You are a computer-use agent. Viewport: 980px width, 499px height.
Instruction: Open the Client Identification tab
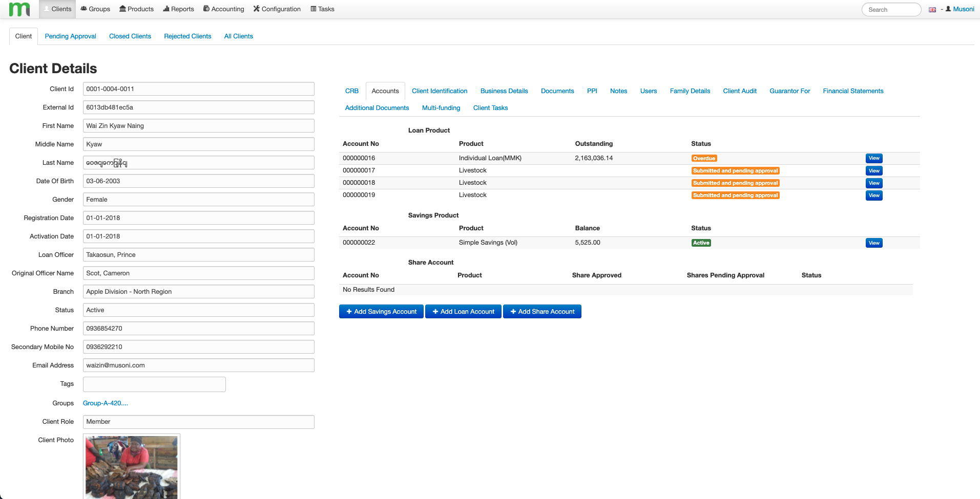click(x=439, y=91)
